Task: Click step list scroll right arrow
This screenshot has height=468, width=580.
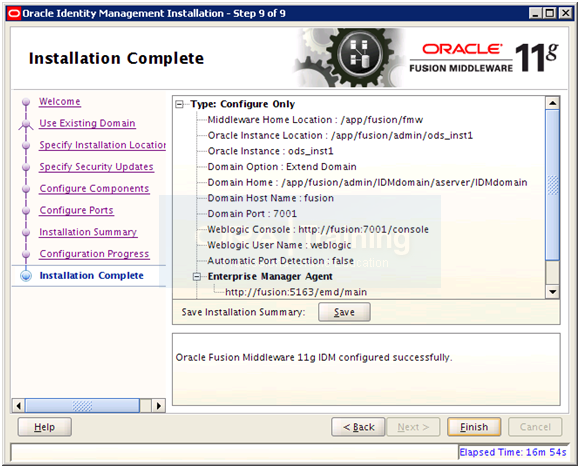Action: [159, 406]
